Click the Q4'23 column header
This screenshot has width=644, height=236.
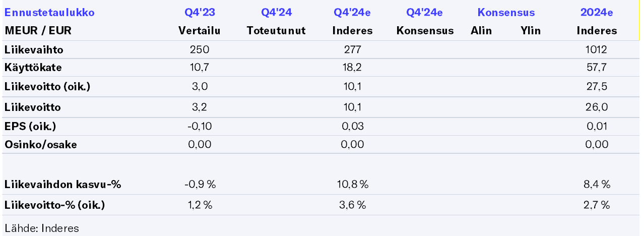pyautogui.click(x=200, y=13)
